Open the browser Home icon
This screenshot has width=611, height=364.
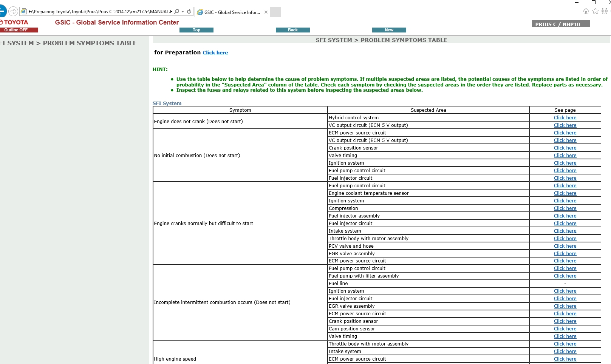(x=586, y=11)
